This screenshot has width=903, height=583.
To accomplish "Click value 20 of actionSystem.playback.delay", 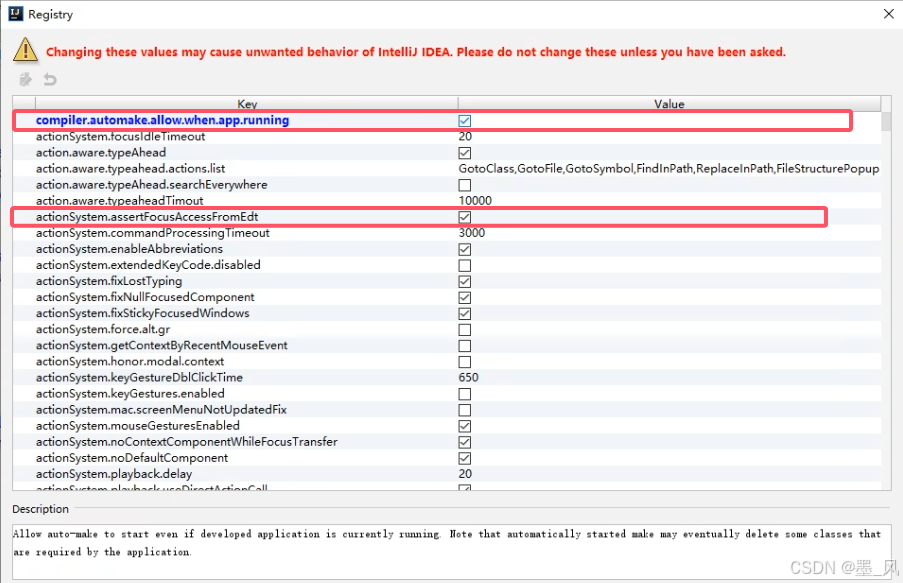I will pyautogui.click(x=465, y=474).
